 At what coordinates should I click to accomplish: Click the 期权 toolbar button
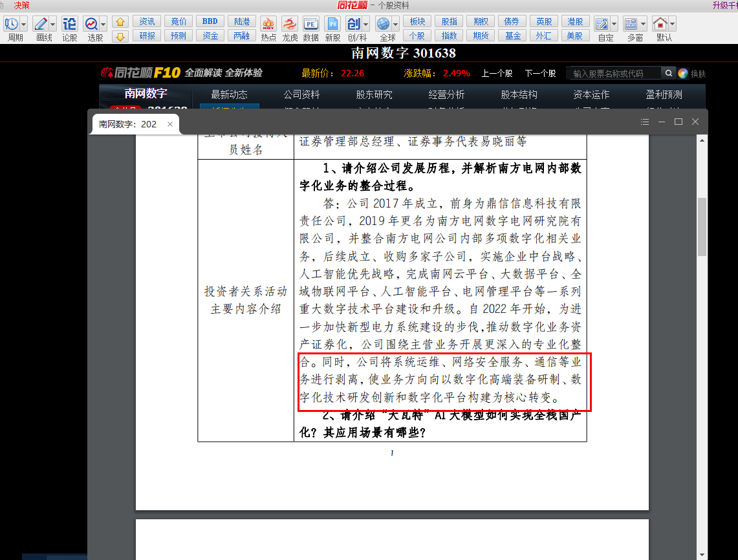coord(481,21)
